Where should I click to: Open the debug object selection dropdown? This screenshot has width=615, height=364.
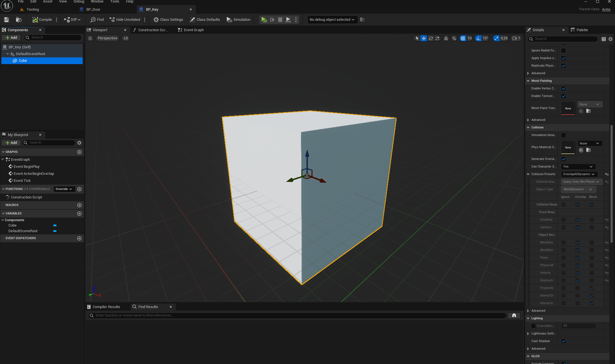pyautogui.click(x=332, y=20)
